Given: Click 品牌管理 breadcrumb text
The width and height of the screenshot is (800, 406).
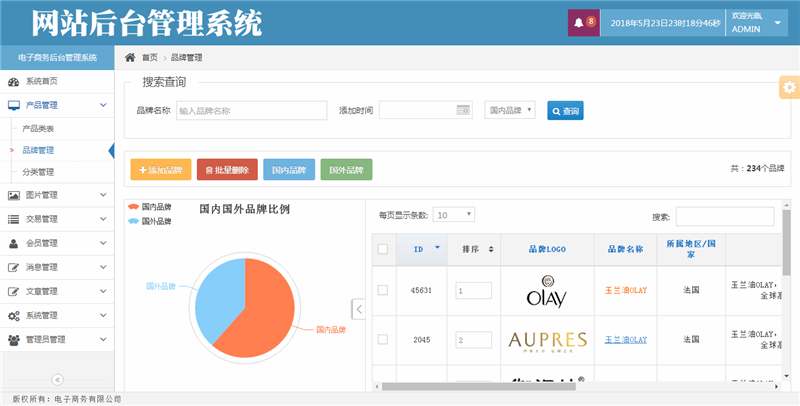Looking at the screenshot, I should [x=186, y=57].
